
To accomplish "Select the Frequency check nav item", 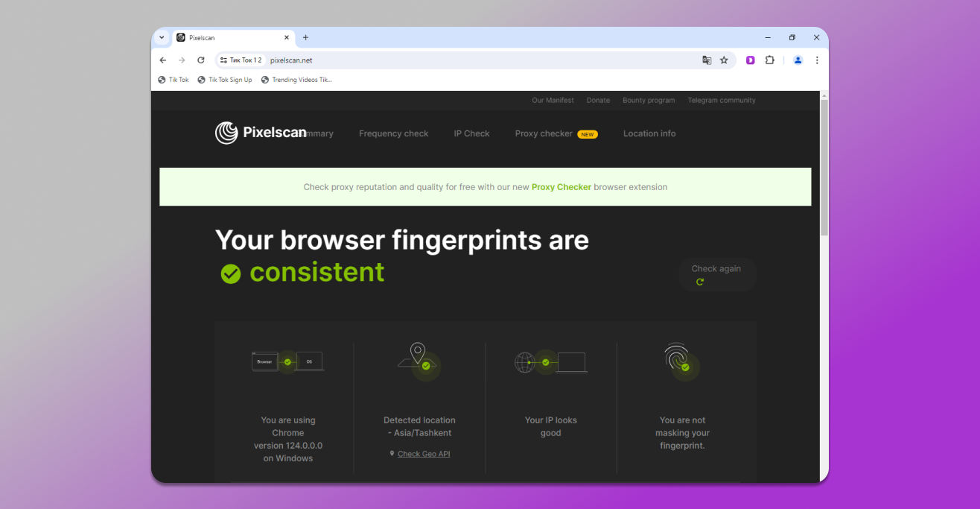I will [393, 134].
